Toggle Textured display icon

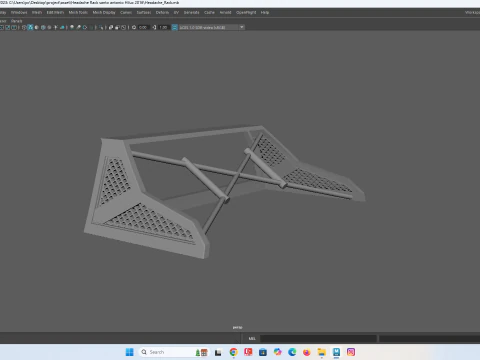click(x=49, y=27)
